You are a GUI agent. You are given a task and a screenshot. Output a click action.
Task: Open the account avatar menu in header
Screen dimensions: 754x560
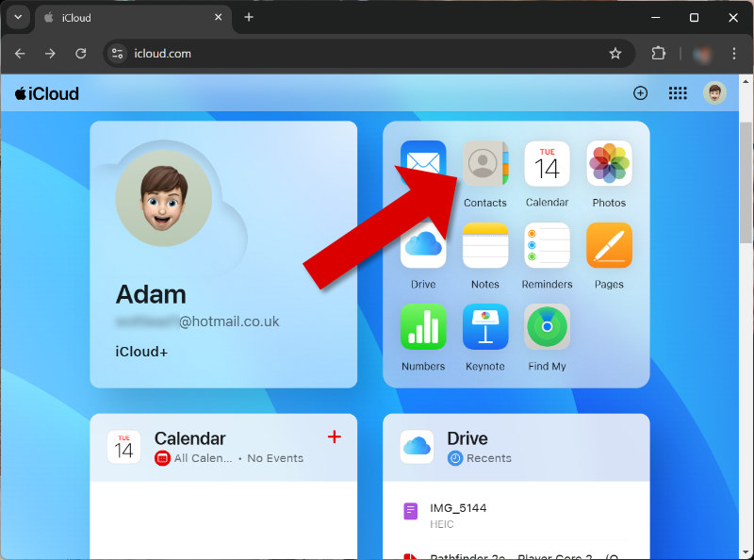point(714,92)
